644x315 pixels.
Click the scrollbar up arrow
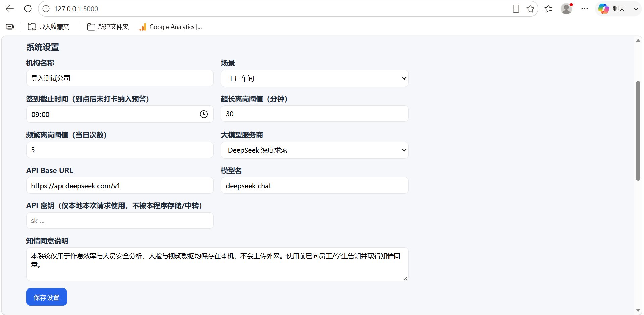click(638, 40)
